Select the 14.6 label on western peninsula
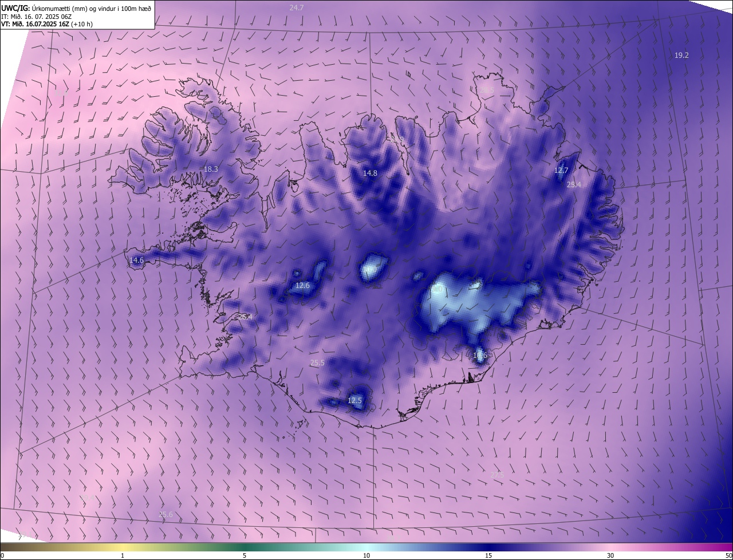This screenshot has width=733, height=560. [136, 261]
